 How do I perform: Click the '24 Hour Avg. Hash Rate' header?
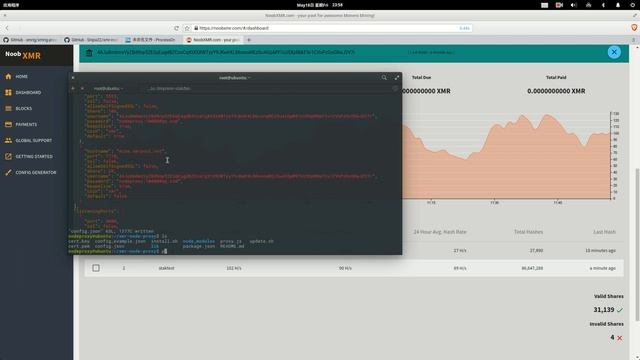440,232
